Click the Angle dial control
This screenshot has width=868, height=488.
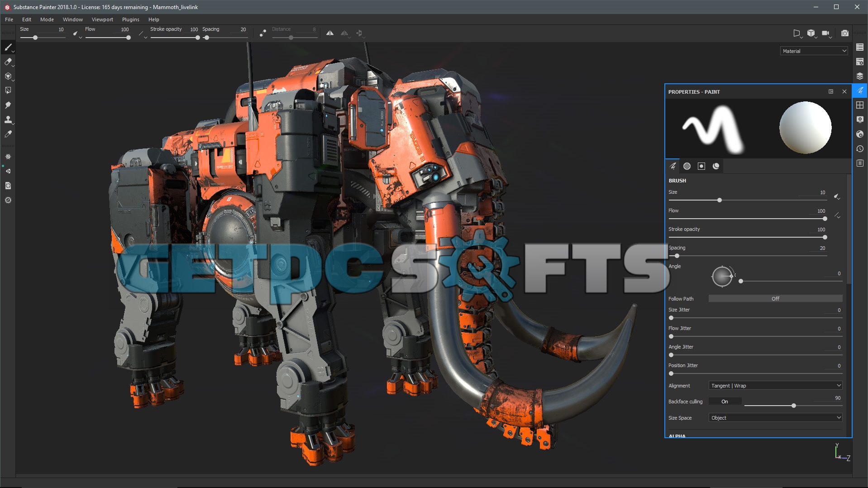click(722, 276)
